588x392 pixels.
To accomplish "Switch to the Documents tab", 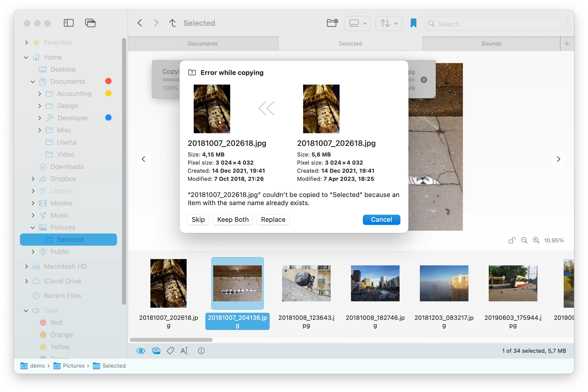I will pyautogui.click(x=203, y=44).
